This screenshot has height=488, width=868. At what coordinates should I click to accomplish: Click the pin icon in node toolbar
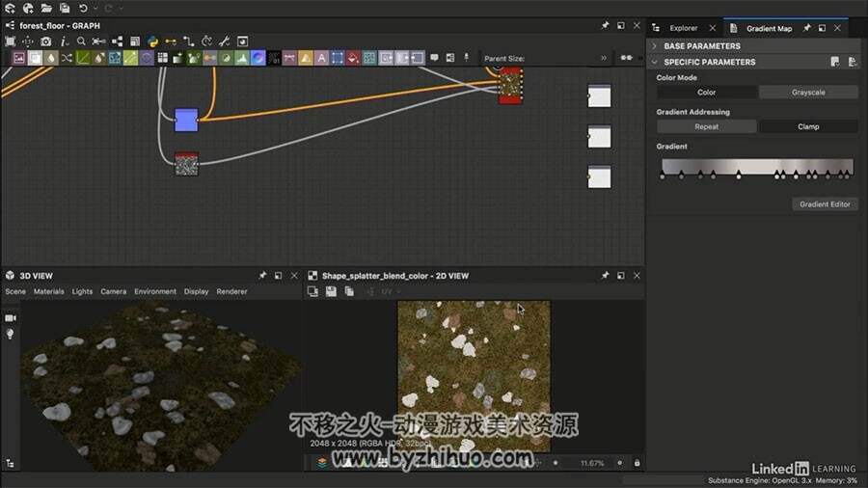466,58
